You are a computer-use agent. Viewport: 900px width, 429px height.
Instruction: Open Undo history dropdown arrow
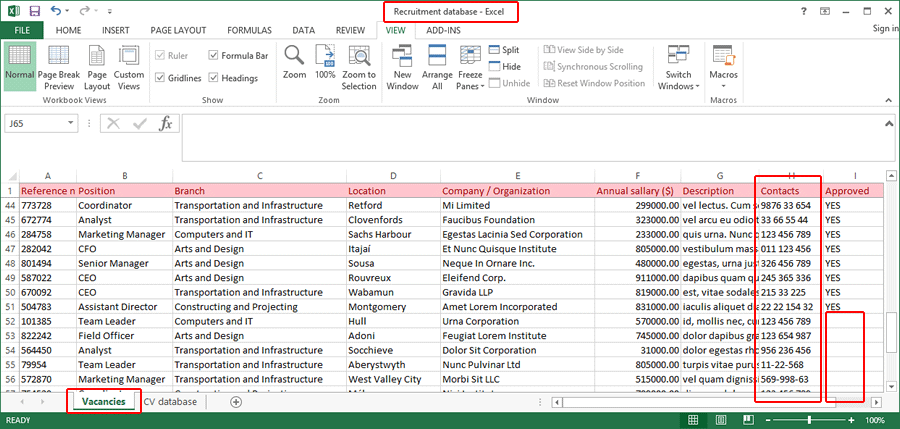coord(67,11)
